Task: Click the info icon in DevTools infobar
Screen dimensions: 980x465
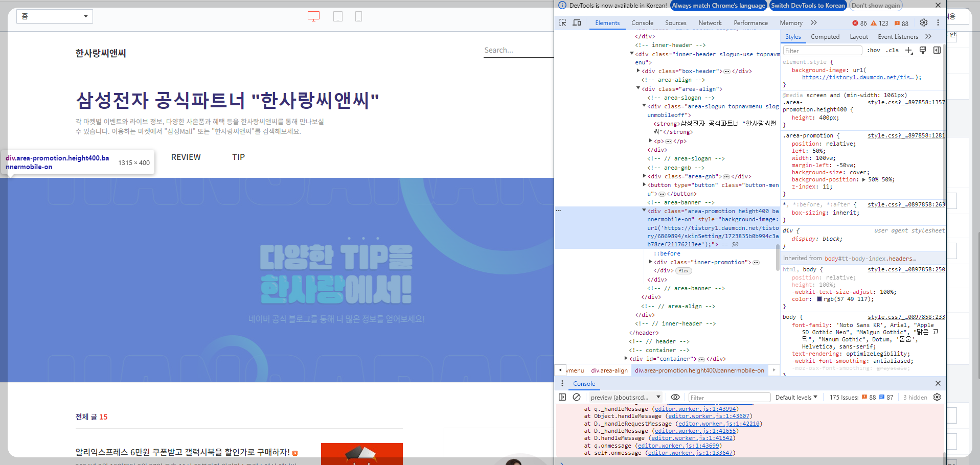Action: pos(562,5)
